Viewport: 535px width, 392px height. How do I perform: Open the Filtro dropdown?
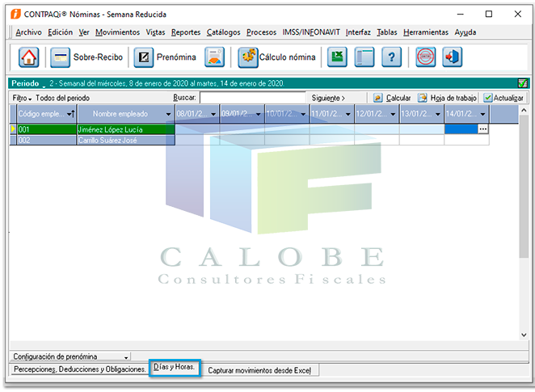click(22, 98)
